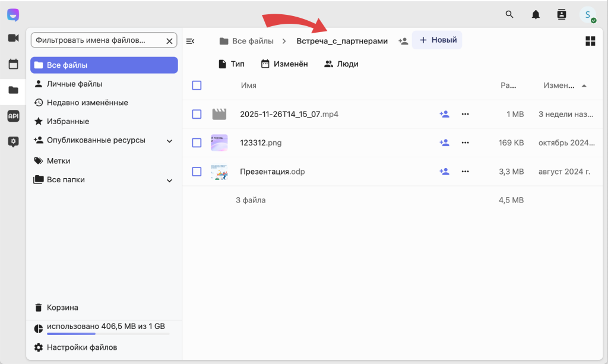Switch to grid view icon
The image size is (608, 364).
pyautogui.click(x=590, y=41)
